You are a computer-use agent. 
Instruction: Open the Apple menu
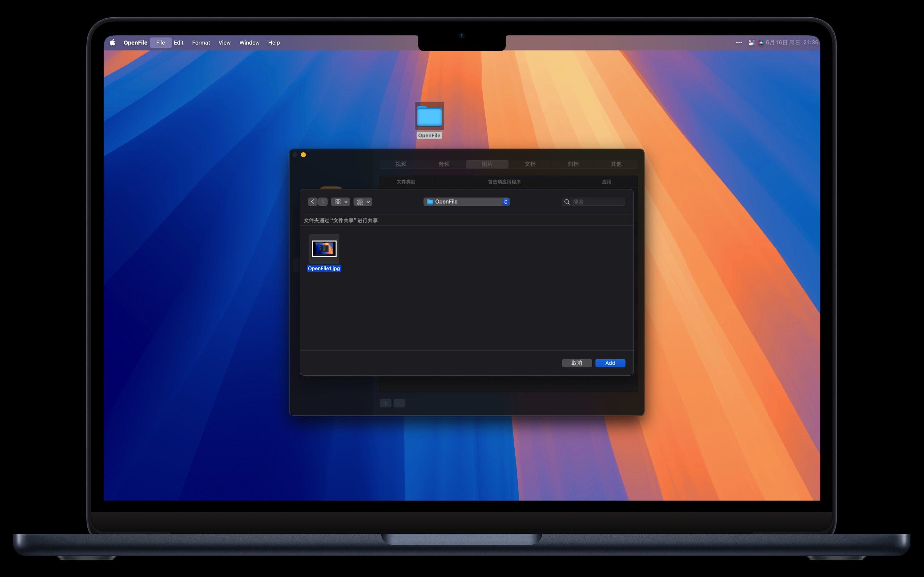pyautogui.click(x=112, y=42)
